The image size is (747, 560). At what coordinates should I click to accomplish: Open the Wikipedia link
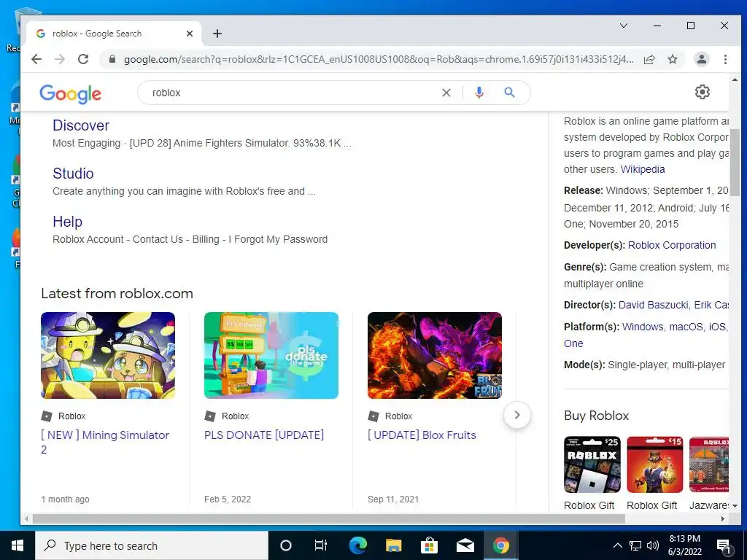[642, 169]
